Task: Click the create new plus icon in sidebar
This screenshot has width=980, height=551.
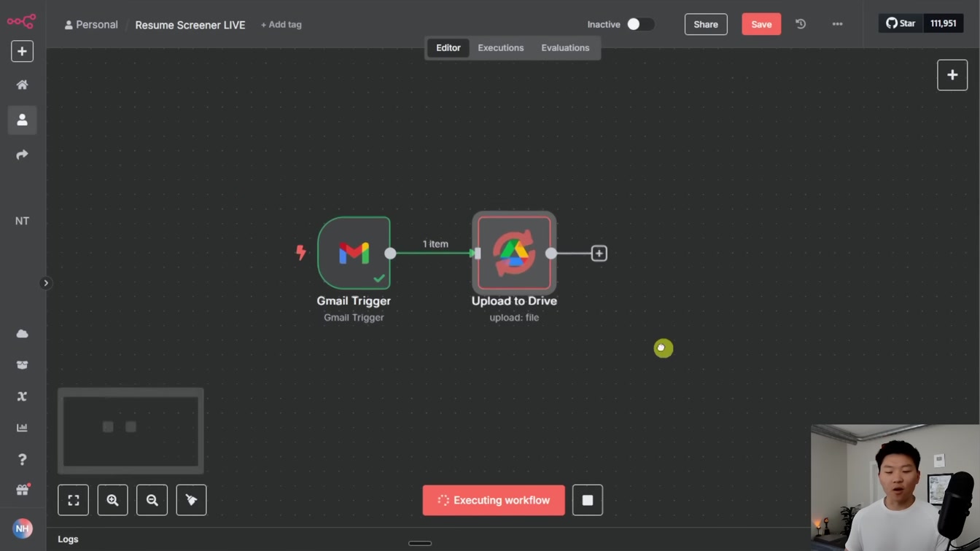Action: (x=22, y=51)
